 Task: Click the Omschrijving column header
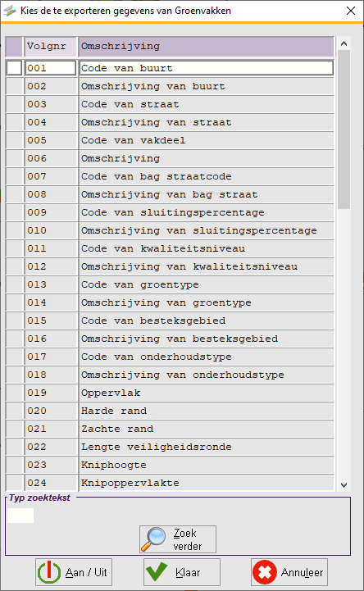[x=207, y=47]
